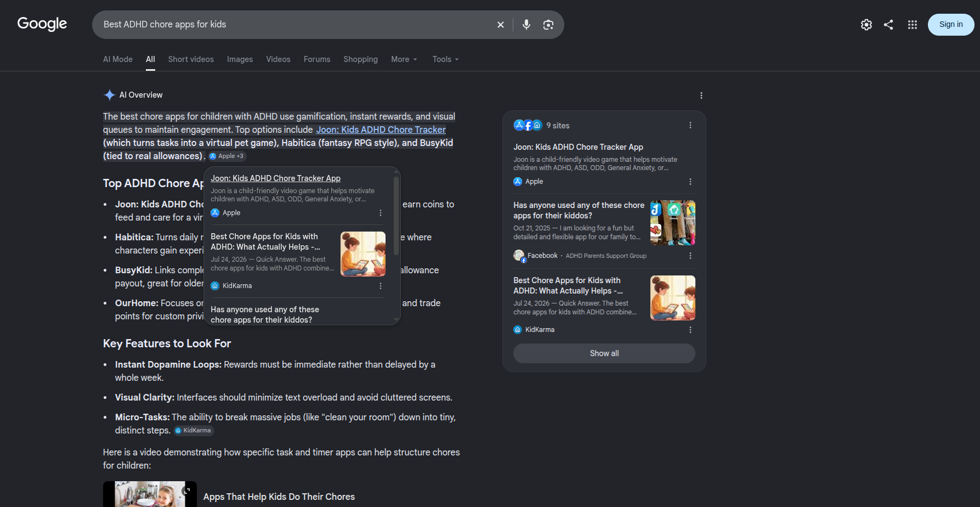Open 'Has anyone used any of these' popup result
Viewport: 980px width, 507px height.
pyautogui.click(x=265, y=315)
